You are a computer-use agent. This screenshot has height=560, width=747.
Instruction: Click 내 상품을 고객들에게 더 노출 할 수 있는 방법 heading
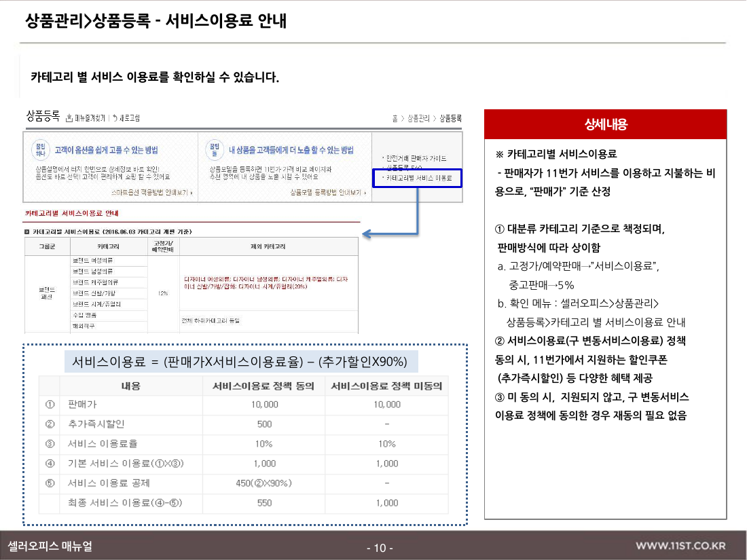(291, 150)
